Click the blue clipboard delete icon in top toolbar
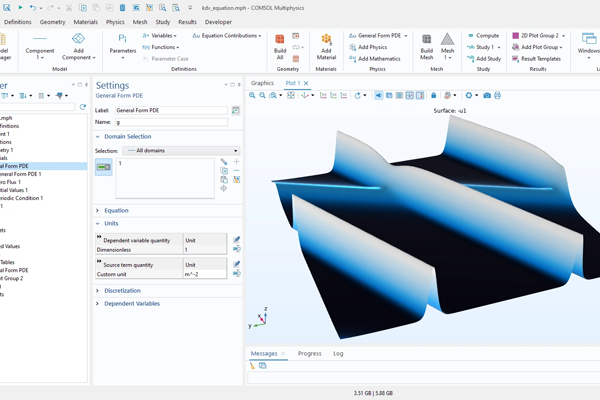The height and width of the screenshot is (400, 600). [122, 8]
